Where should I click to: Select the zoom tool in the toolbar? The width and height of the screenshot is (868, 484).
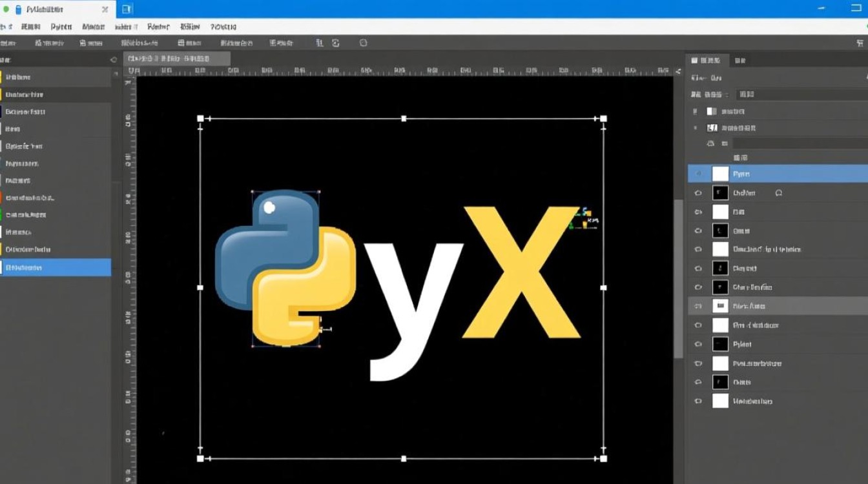(363, 43)
